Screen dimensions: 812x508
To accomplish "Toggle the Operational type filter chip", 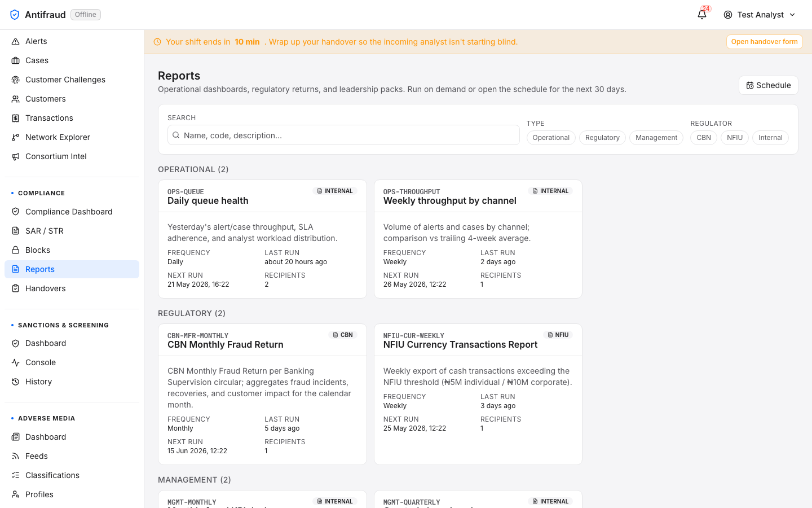I will 551,138.
